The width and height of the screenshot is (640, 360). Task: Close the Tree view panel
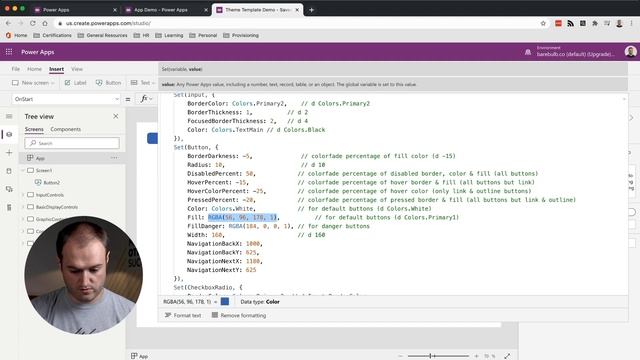(116, 116)
